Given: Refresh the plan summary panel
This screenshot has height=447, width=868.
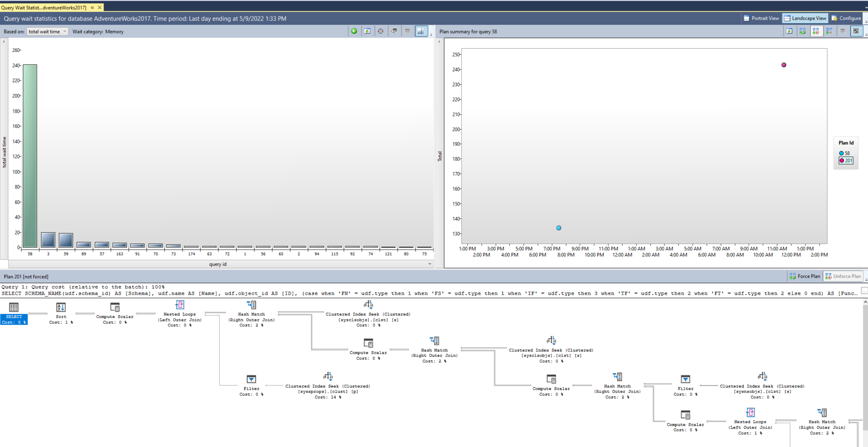Looking at the screenshot, I should point(790,31).
